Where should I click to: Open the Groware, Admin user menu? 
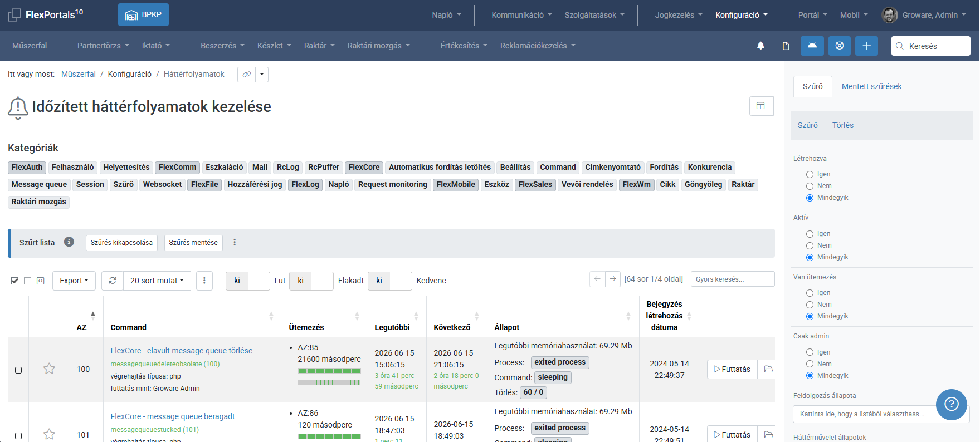[934, 15]
